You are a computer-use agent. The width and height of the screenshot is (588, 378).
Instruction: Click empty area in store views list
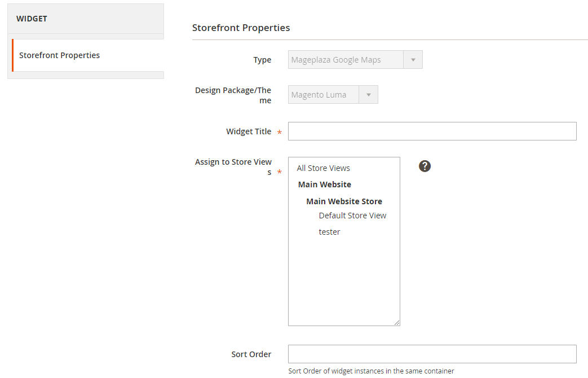click(344, 282)
